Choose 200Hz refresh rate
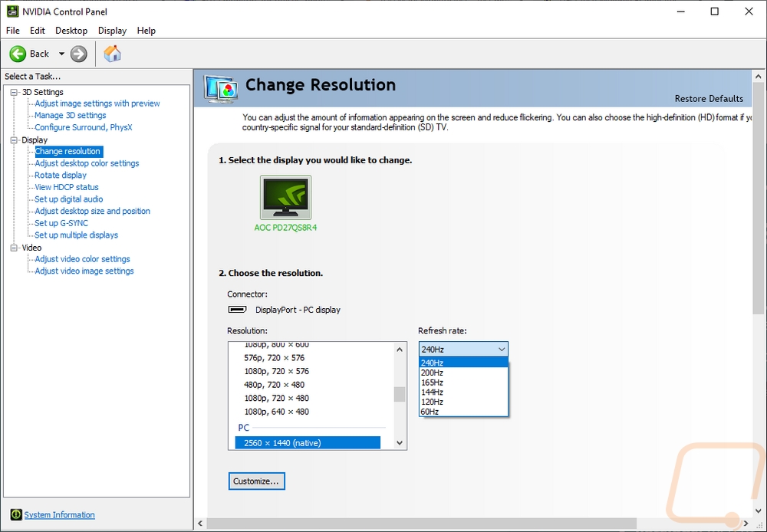Screen dimensions: 767x532 tap(463, 373)
